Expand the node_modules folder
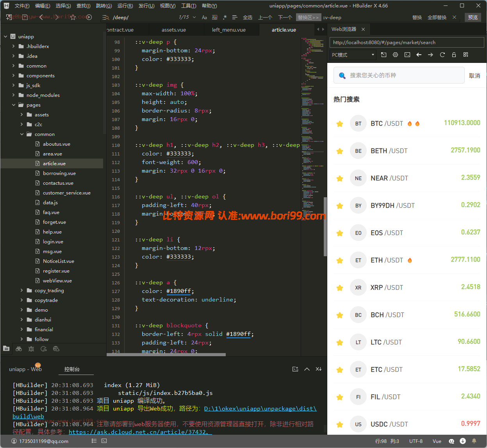 [x=14, y=95]
